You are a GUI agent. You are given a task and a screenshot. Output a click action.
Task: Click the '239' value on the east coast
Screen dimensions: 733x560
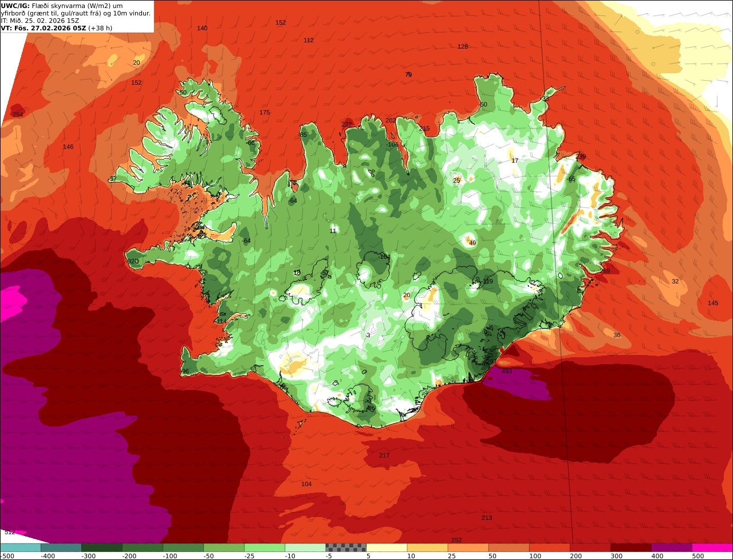[581, 157]
